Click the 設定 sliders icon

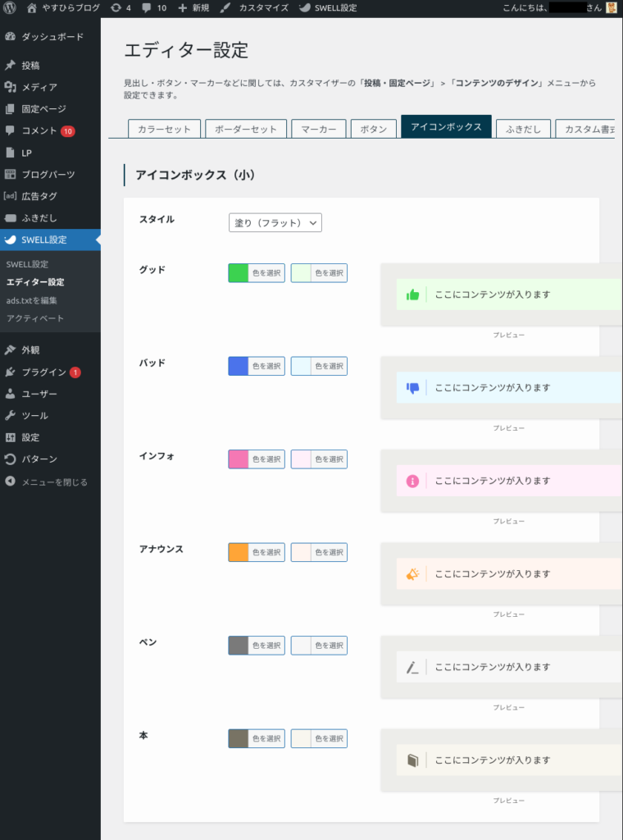click(10, 437)
